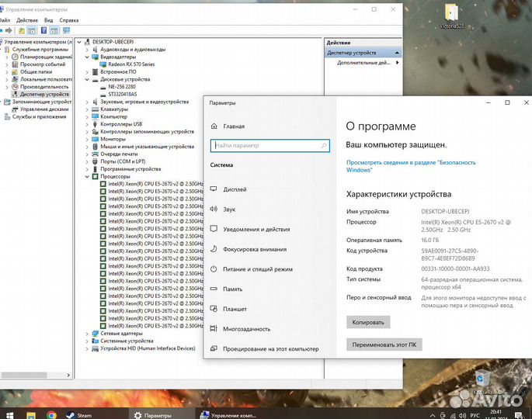
Task: Open the Действие menu
Action: coord(27,20)
